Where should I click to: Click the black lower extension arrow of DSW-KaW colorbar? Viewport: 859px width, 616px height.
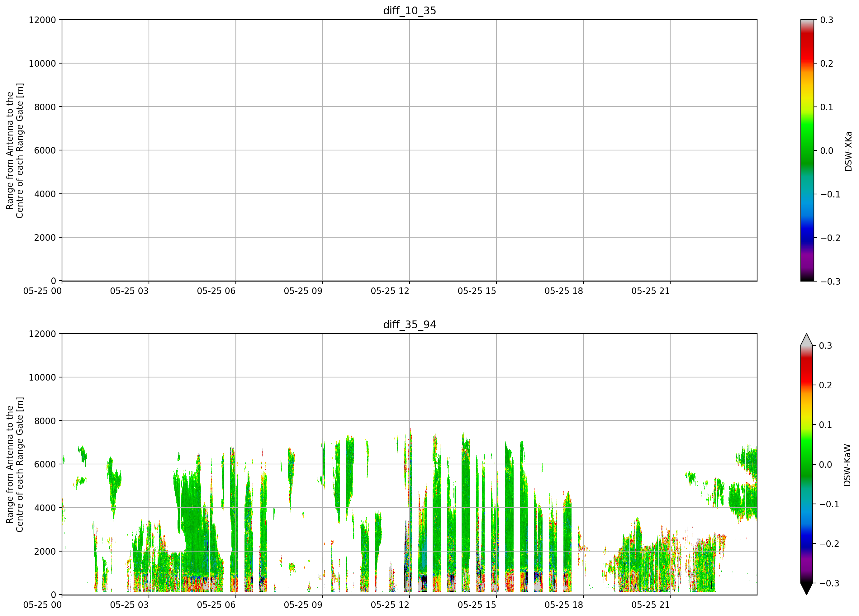(x=807, y=589)
